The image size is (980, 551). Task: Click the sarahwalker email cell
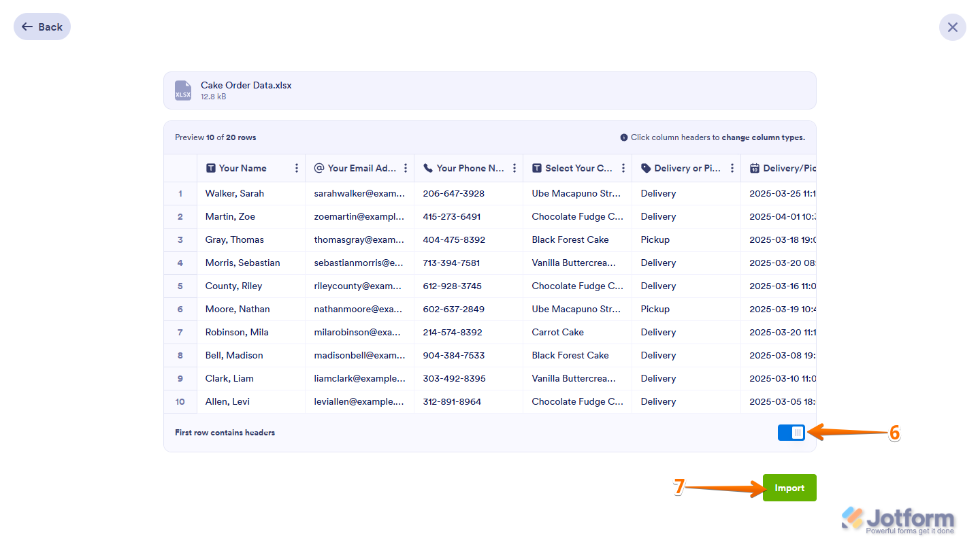(360, 193)
